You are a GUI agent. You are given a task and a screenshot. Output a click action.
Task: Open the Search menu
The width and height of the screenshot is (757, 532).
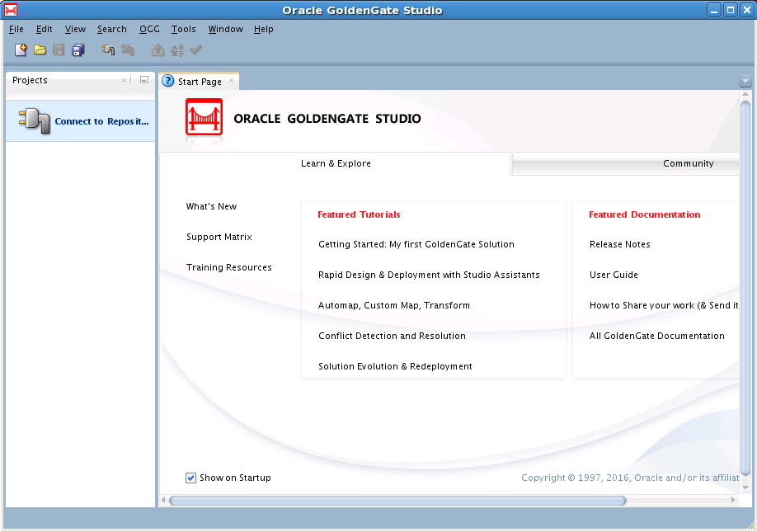tap(111, 29)
